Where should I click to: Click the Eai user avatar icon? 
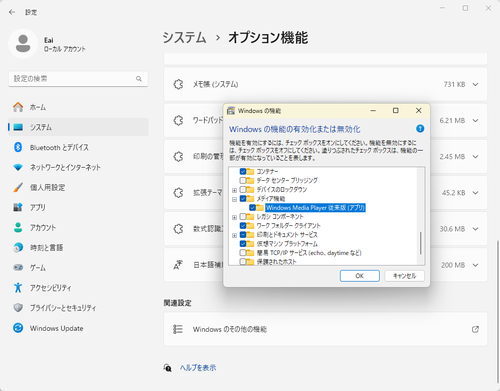click(23, 44)
